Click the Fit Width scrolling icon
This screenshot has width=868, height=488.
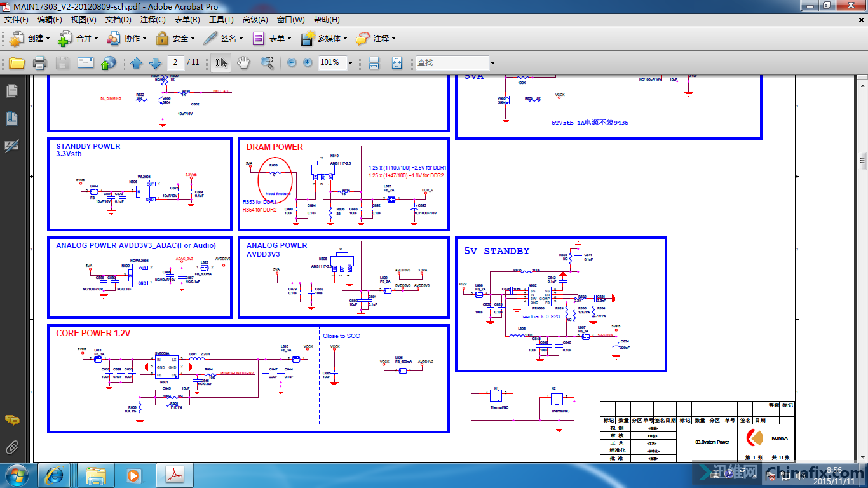tap(374, 63)
